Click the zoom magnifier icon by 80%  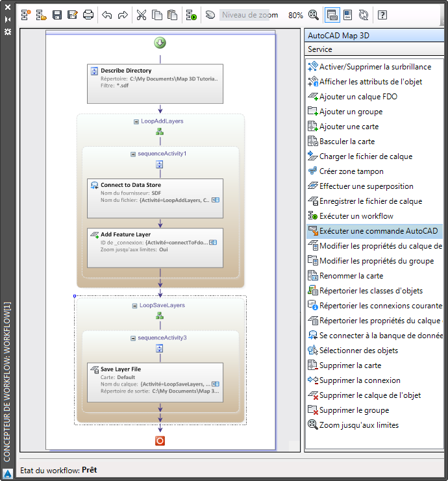pos(314,15)
